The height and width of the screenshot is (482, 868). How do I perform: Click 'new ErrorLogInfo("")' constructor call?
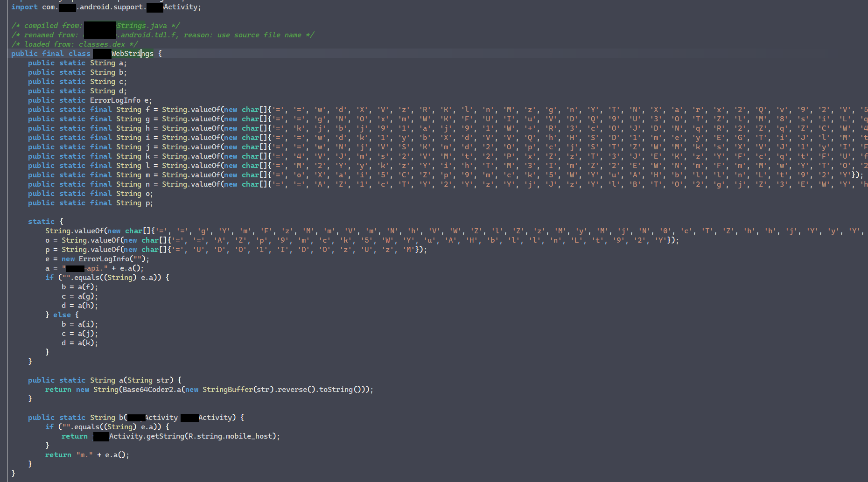104,259
